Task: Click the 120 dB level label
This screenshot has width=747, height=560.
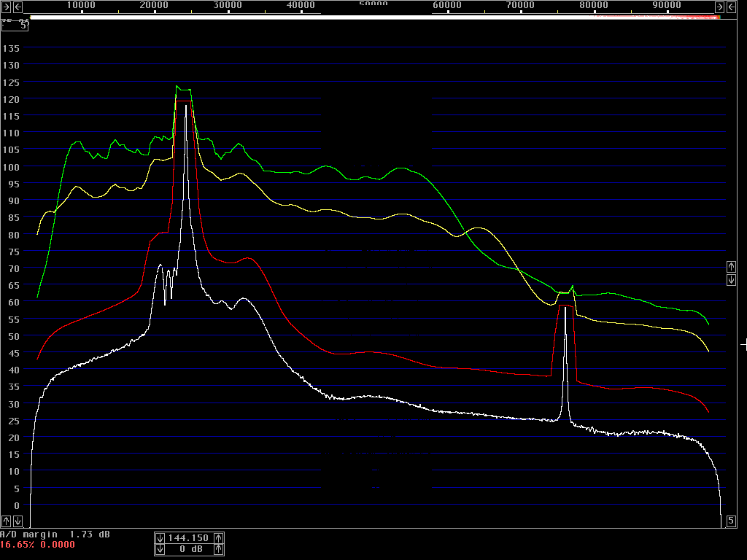Action: (x=11, y=99)
